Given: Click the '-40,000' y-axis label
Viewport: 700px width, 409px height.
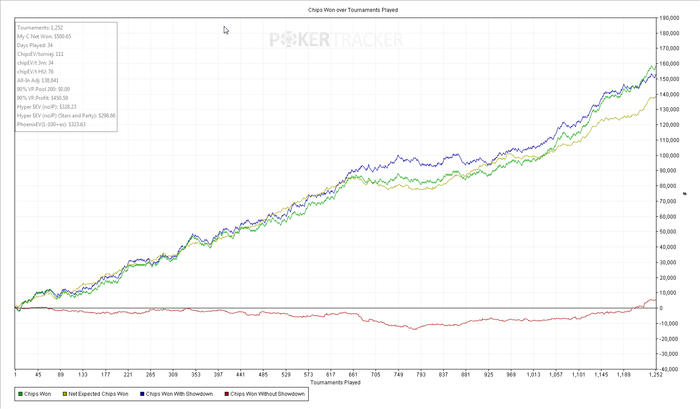Looking at the screenshot, I should pyautogui.click(x=669, y=369).
